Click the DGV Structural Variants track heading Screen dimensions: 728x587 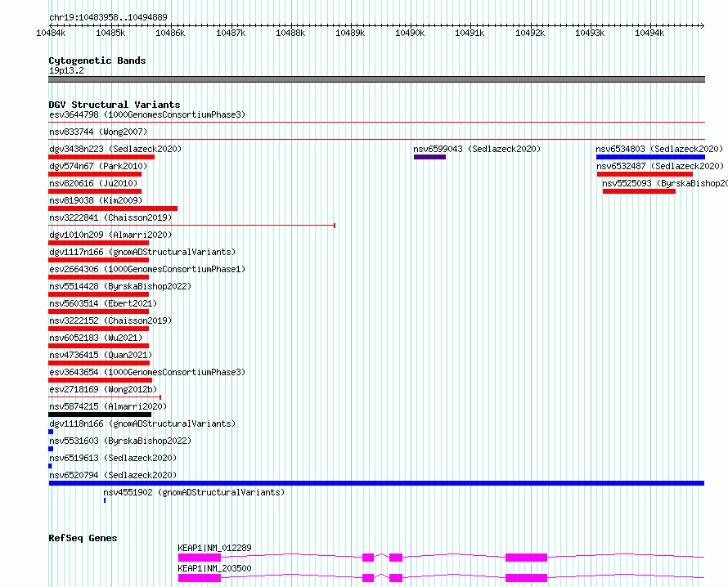tap(115, 105)
